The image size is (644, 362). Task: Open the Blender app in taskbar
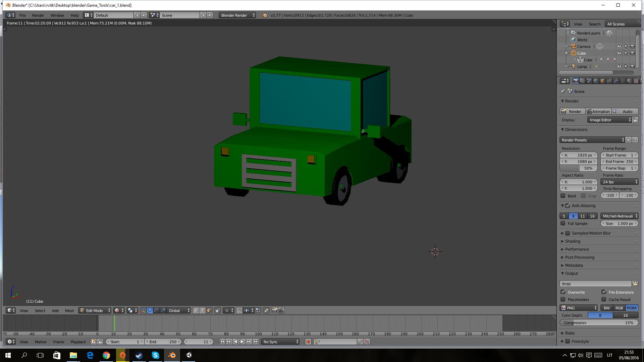click(x=172, y=355)
